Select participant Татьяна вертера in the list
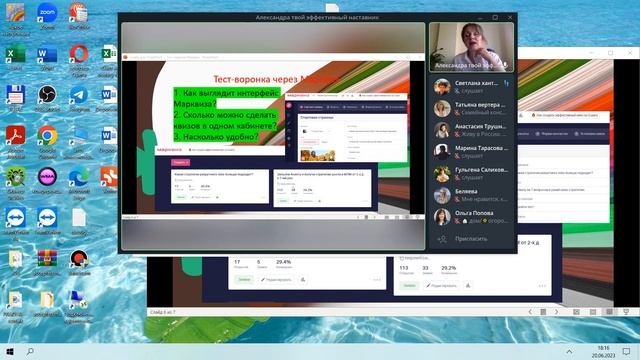Image resolution: width=640 pixels, height=360 pixels. [x=472, y=108]
